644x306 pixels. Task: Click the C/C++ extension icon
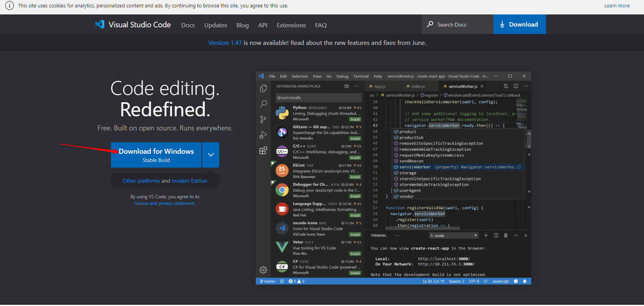[282, 151]
